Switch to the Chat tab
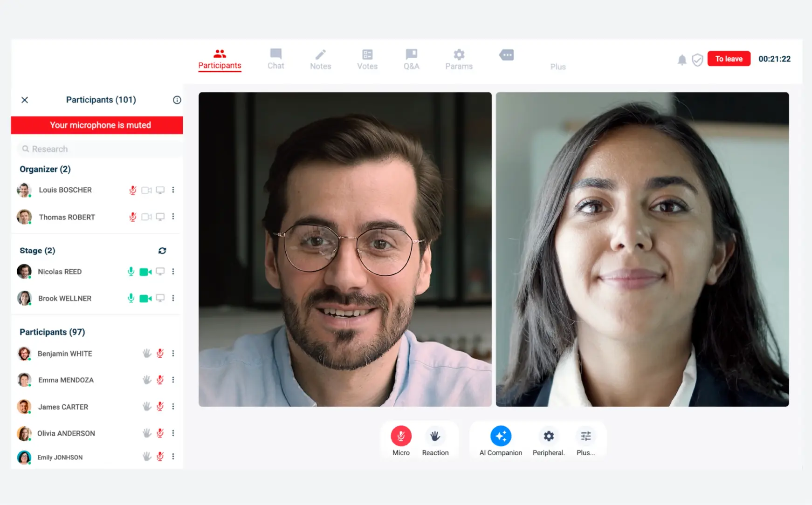The image size is (812, 505). 275,59
